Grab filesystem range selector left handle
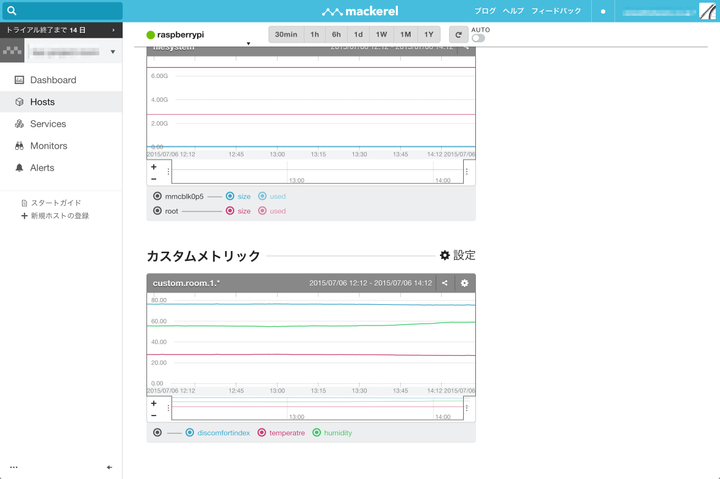Screen dimensions: 720x479 pos(169,172)
